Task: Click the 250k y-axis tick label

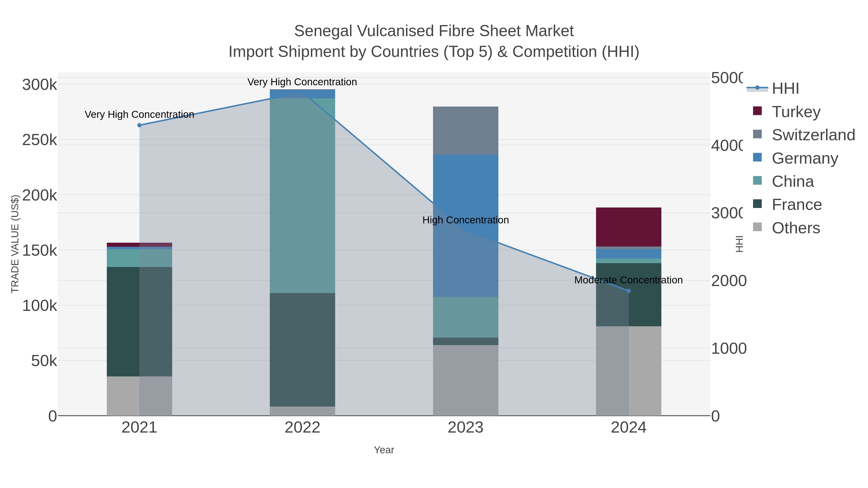Action: [40, 140]
